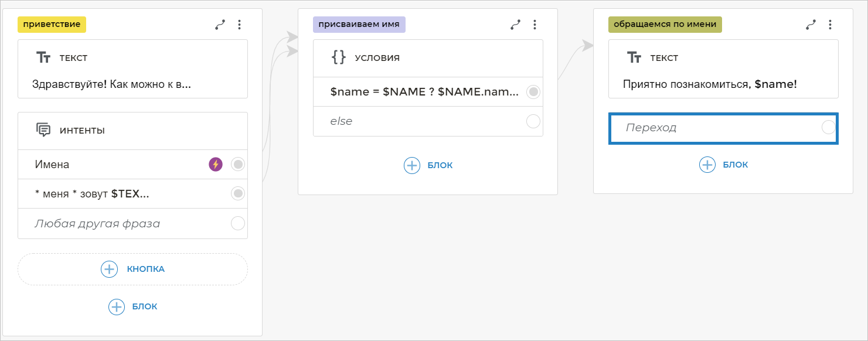Viewport: 868px width, 341px height.
Task: Open the three-dot menu of the обращаемся по имени card
Action: [x=830, y=25]
